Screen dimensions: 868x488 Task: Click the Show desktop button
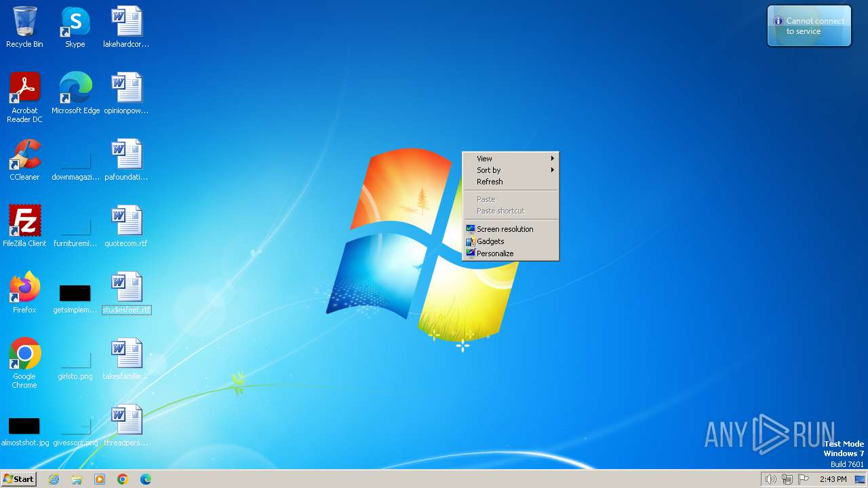click(860, 479)
